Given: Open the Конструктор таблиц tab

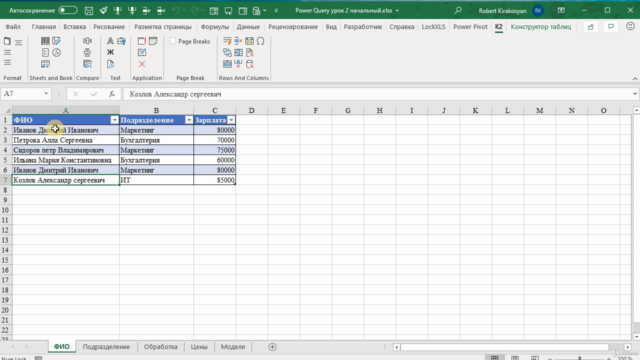Looking at the screenshot, I should (x=541, y=27).
